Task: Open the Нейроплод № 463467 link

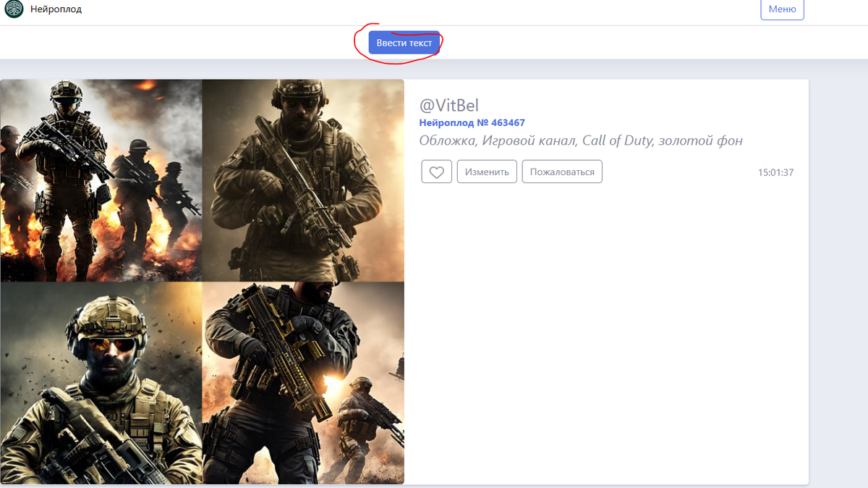Action: 472,123
